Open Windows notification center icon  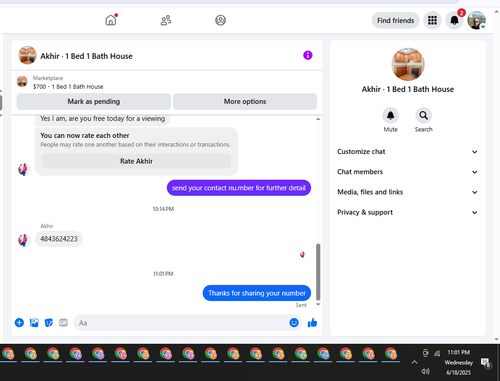pyautogui.click(x=486, y=363)
